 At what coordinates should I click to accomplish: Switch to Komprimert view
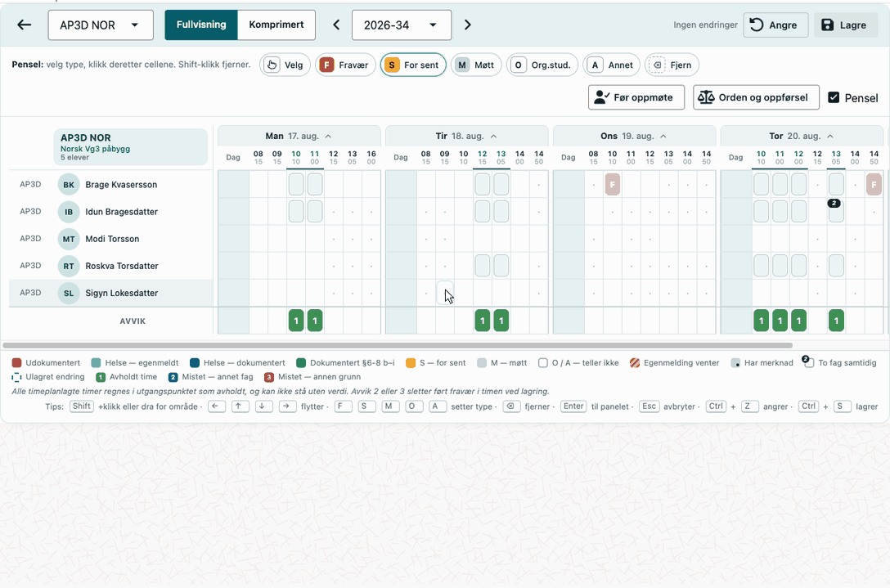(x=276, y=25)
